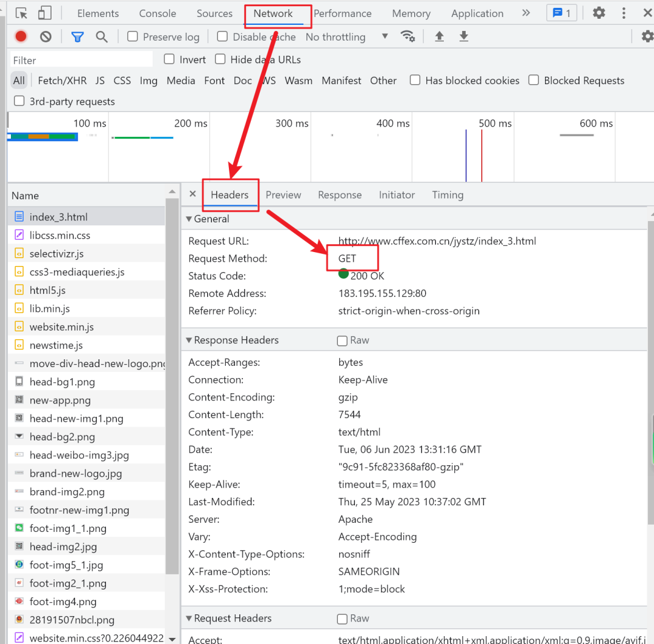The image size is (654, 644).
Task: Filter requests by CSS type
Action: 122,81
